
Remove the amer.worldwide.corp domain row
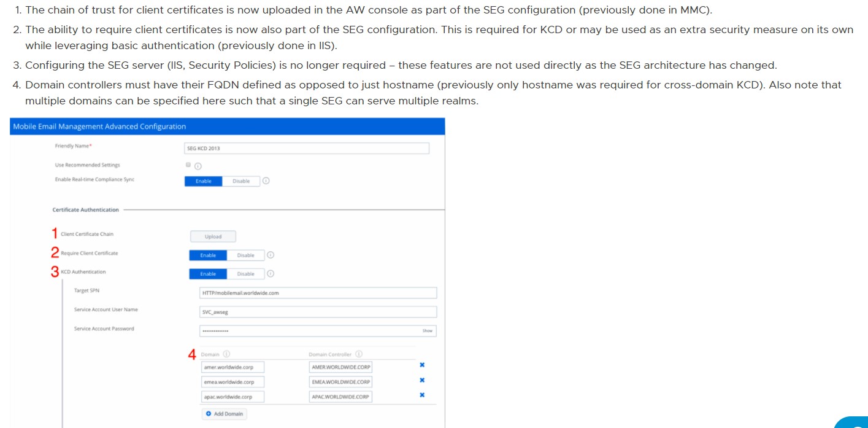tap(421, 366)
